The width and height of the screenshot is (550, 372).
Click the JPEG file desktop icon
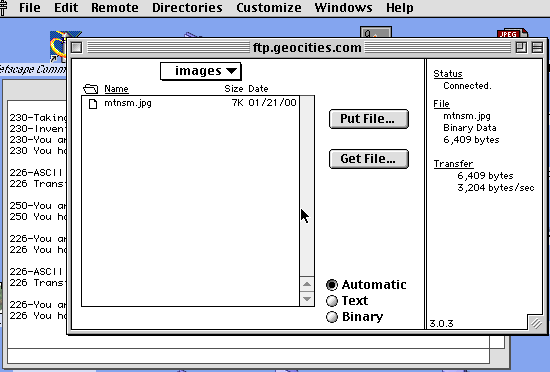click(x=512, y=33)
